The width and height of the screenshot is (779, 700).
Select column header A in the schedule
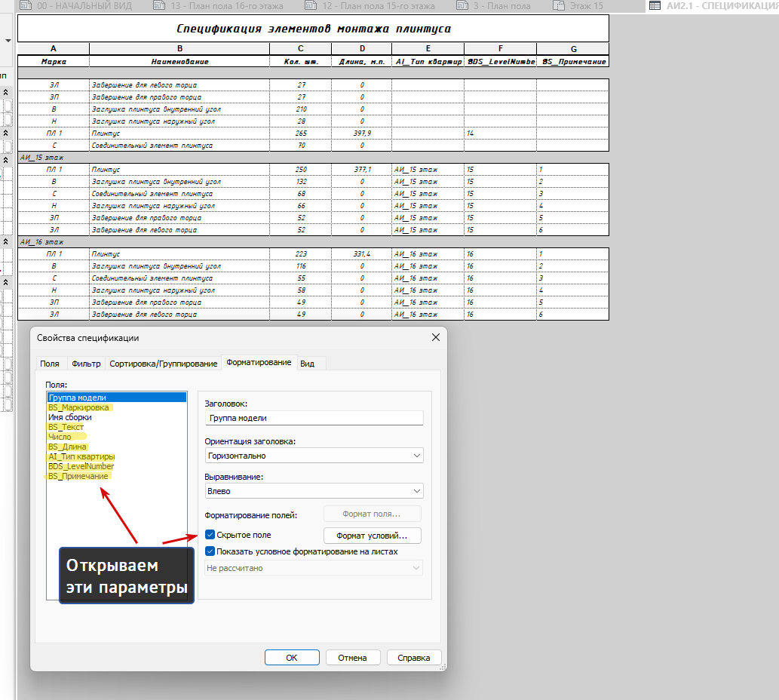[54, 49]
